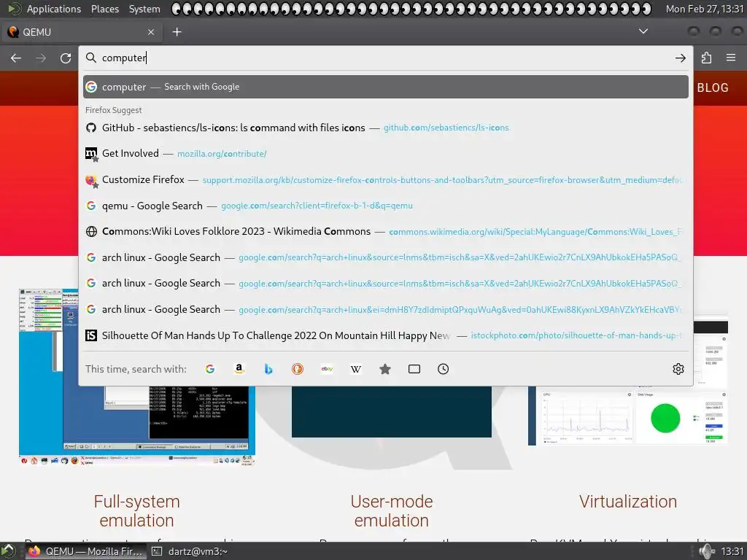The width and height of the screenshot is (747, 560).
Task: Open the System menu
Action: pos(144,9)
